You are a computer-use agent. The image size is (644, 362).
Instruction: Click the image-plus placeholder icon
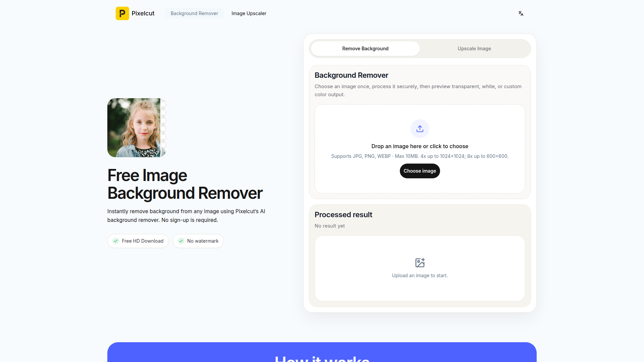pos(420,262)
